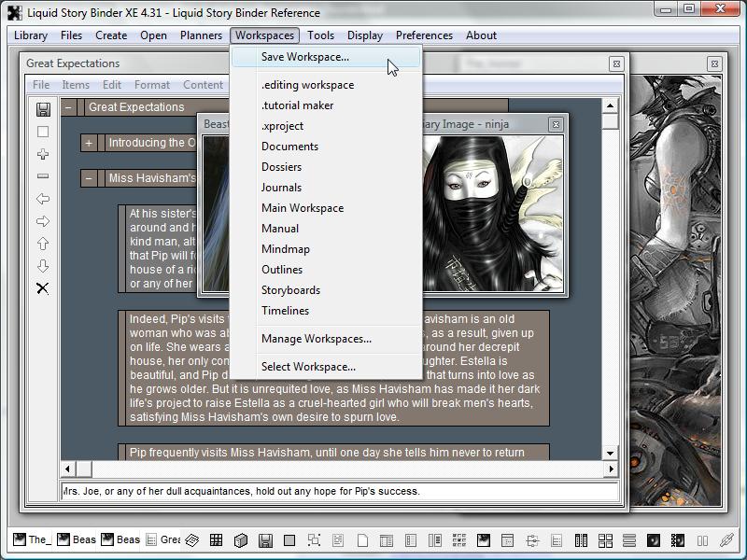Click the black X delete icon
The image size is (747, 560).
[x=43, y=288]
